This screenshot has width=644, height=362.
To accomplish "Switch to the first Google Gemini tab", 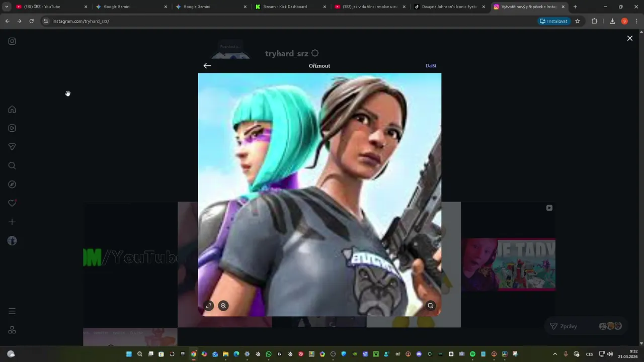I will [x=130, y=7].
